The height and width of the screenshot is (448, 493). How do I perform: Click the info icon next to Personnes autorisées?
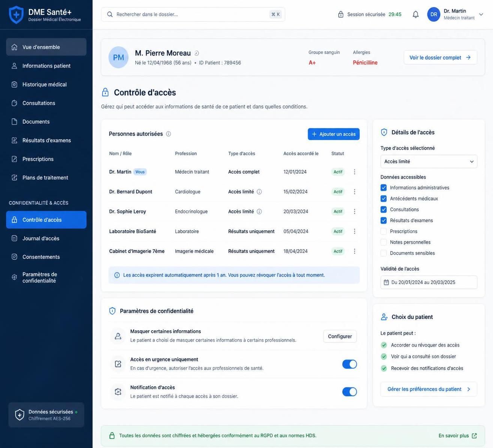(x=168, y=134)
